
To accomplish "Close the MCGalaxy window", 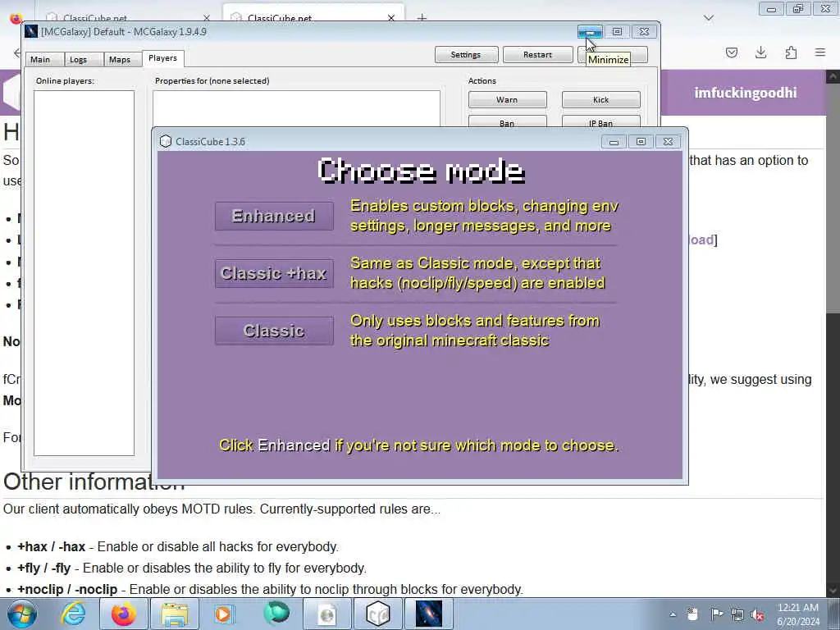I will click(x=645, y=32).
